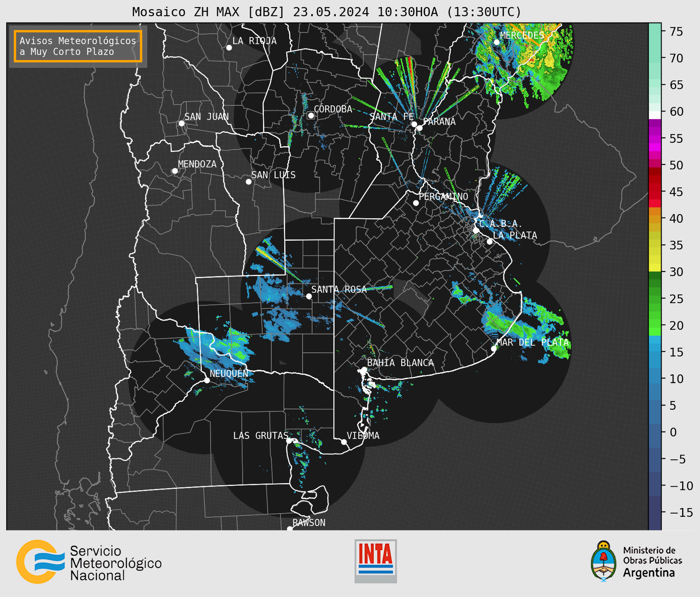Click the C.A.B.A. city marker dot
Image resolution: width=700 pixels, height=597 pixels.
(476, 230)
